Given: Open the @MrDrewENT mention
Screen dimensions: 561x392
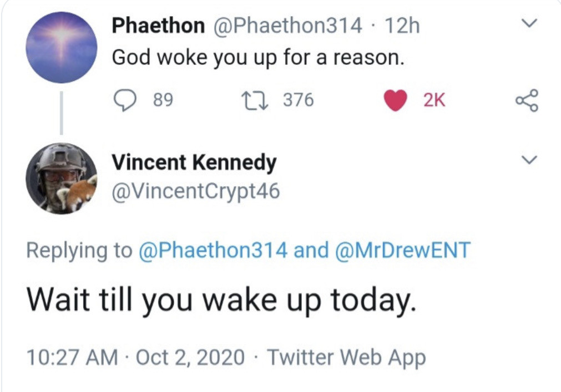Looking at the screenshot, I should click(x=403, y=250).
